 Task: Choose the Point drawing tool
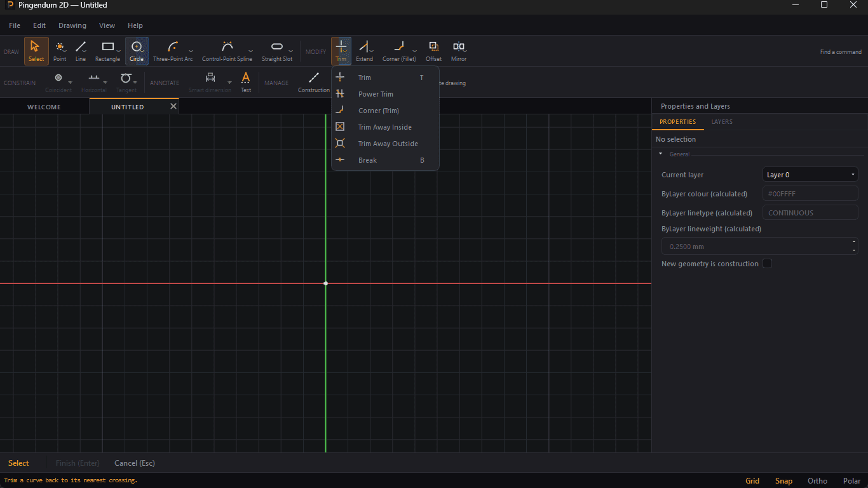coord(60,51)
